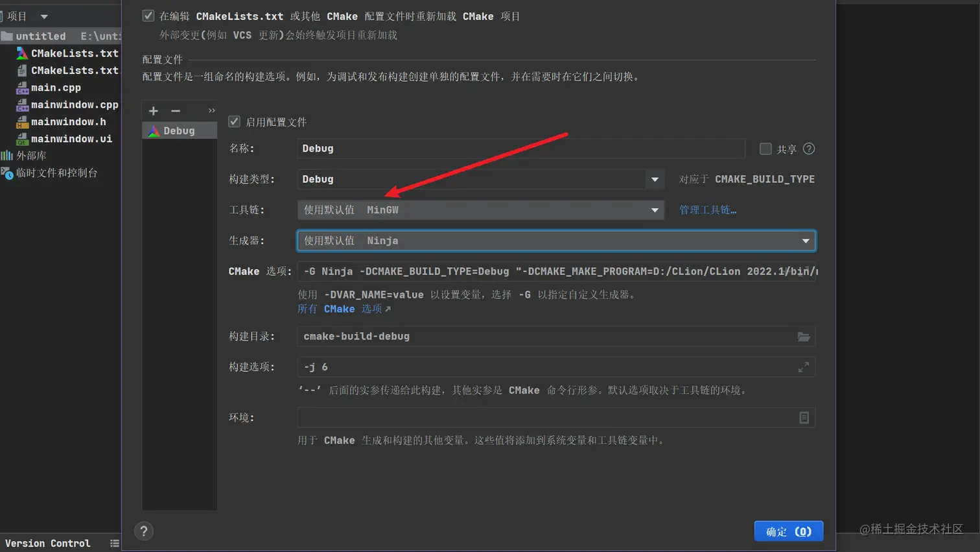Toggle reload CMake project on edit checkbox
Screen dimensions: 980x552
[x=148, y=16]
